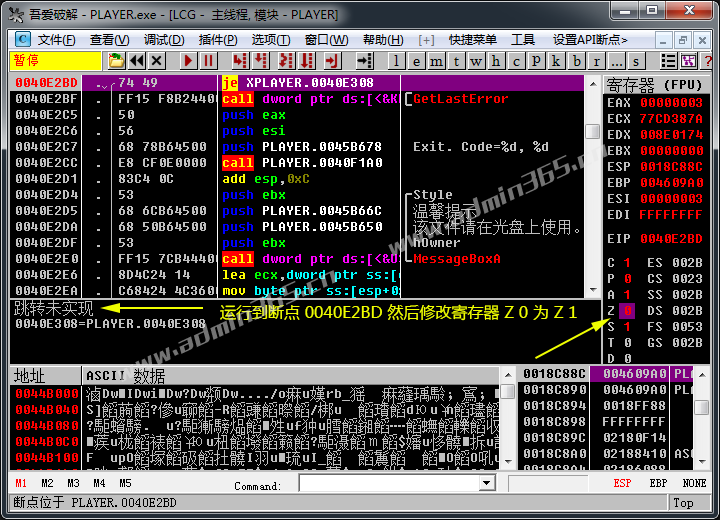The height and width of the screenshot is (520, 720).
Task: Click the EBP stack follow button
Action: pos(658,483)
